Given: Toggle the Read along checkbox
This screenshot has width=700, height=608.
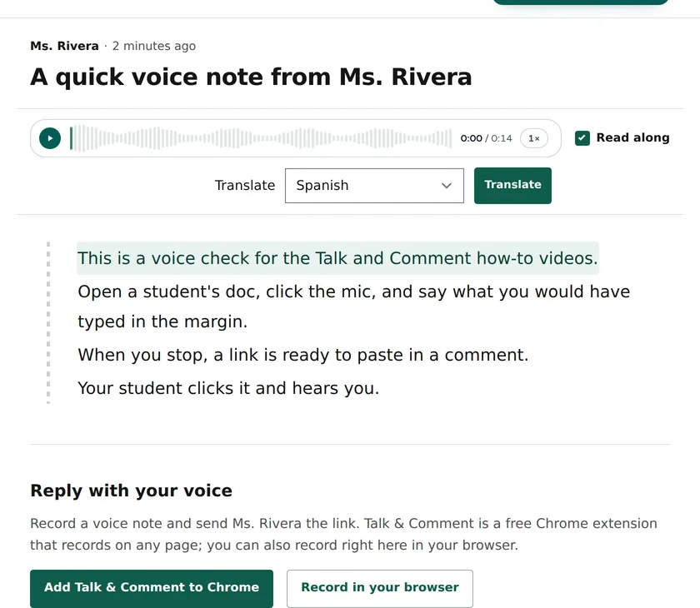Looking at the screenshot, I should click(x=582, y=137).
